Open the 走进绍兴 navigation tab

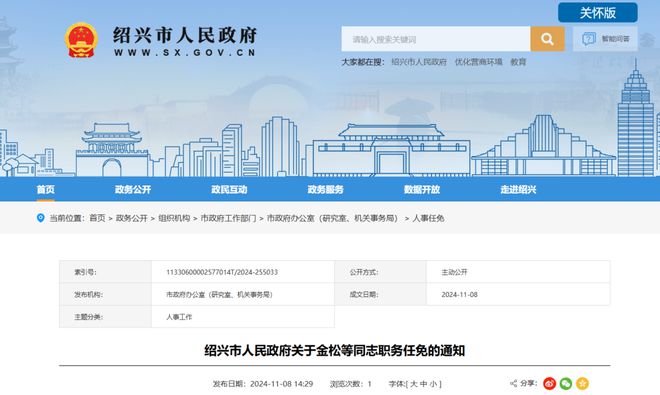(518, 189)
